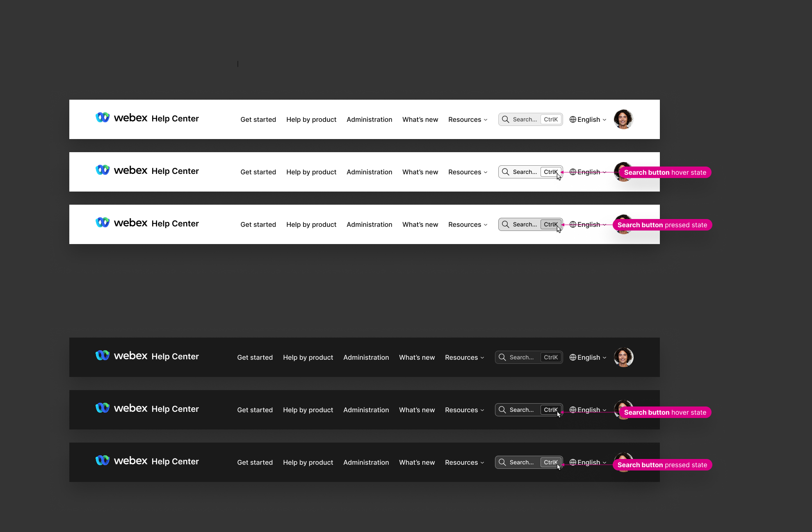Expand Resources in the dark navbar
Image resolution: width=812 pixels, height=532 pixels.
click(464, 357)
